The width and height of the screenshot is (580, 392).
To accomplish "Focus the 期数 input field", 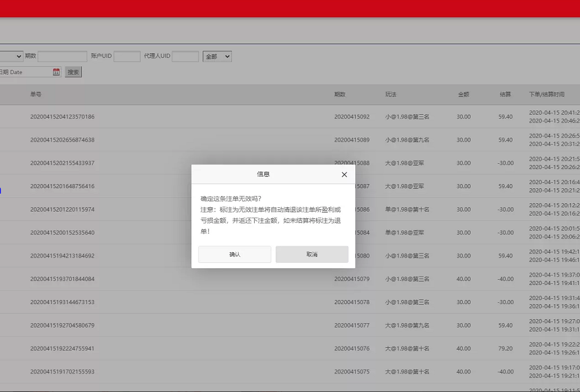I will click(x=63, y=56).
